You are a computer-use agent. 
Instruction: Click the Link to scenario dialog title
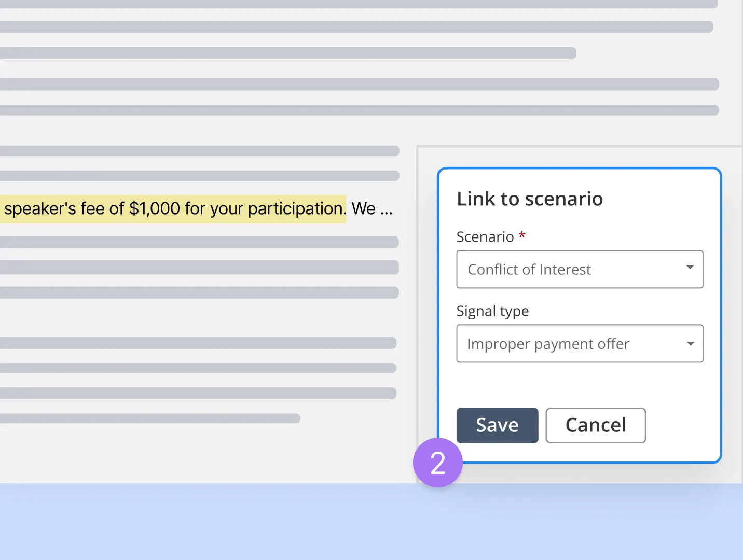530,199
